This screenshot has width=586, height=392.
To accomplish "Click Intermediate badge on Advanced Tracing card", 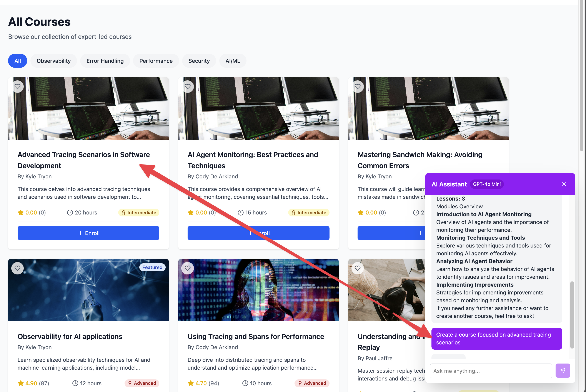I will 139,213.
